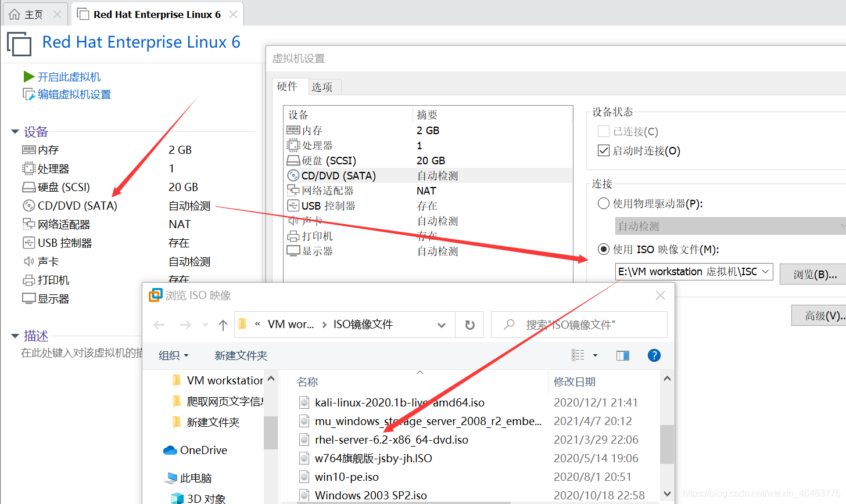This screenshot has height=504, width=846.
Task: Click the VM icon on the Red Hat tab
Action: tap(83, 14)
